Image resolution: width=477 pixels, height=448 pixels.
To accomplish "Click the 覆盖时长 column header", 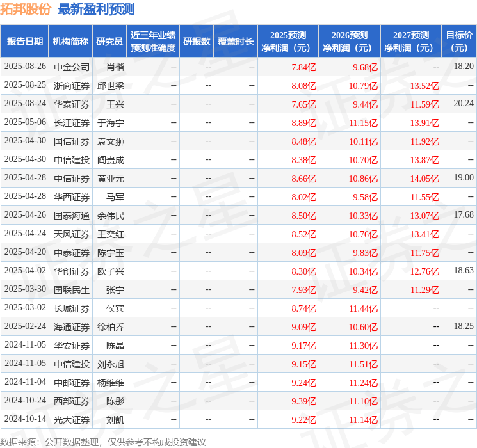I will [236, 42].
